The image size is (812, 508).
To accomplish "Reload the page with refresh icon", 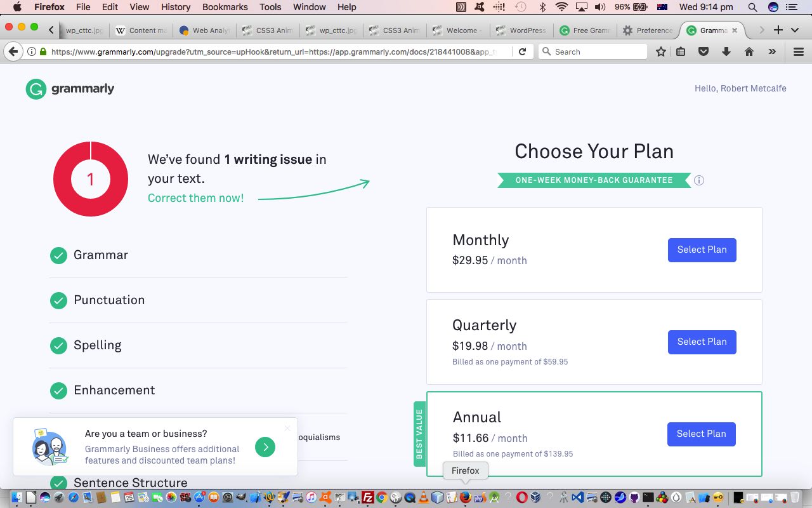I will point(522,51).
